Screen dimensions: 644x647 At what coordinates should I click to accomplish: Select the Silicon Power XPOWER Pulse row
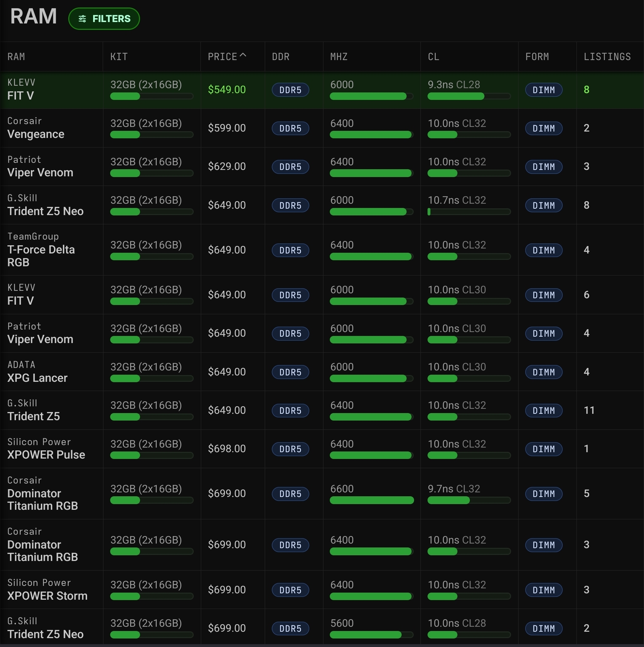322,449
